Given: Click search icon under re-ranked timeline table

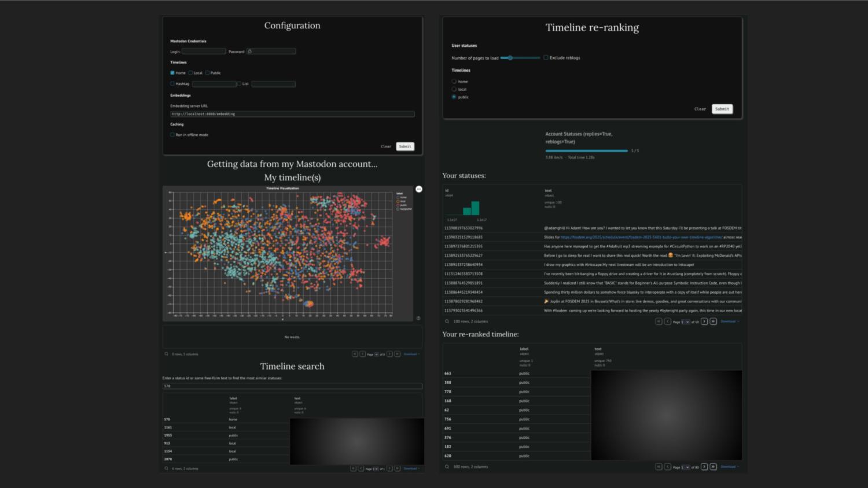Looking at the screenshot, I should pyautogui.click(x=447, y=467).
